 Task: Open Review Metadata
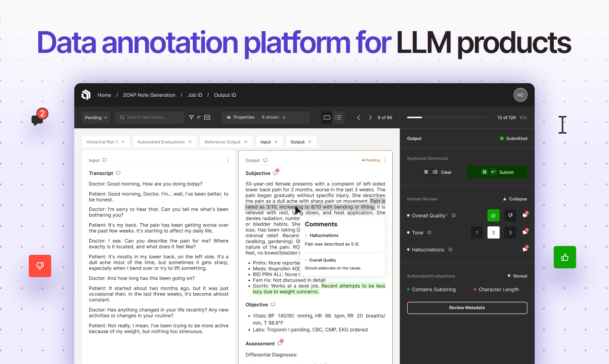click(467, 307)
